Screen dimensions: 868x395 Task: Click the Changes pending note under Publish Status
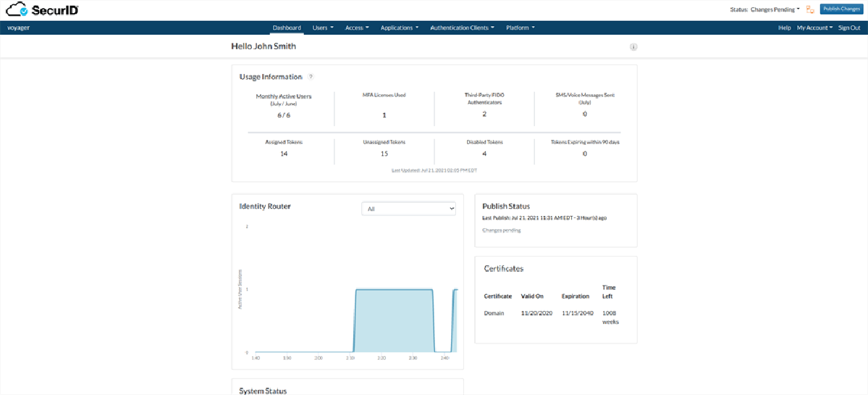click(x=502, y=230)
